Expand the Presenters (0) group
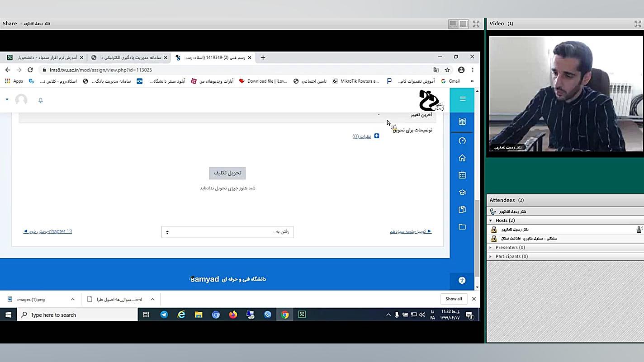This screenshot has width=644, height=362. pyautogui.click(x=491, y=248)
